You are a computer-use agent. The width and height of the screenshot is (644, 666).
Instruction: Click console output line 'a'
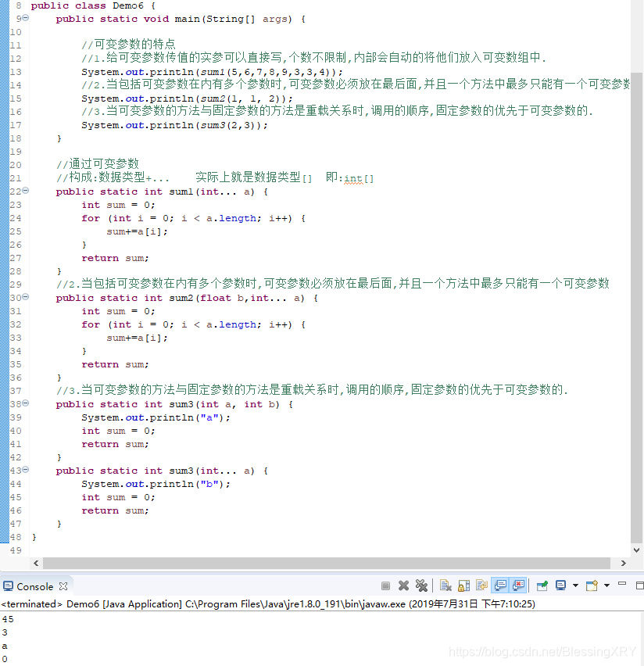pos(5,646)
